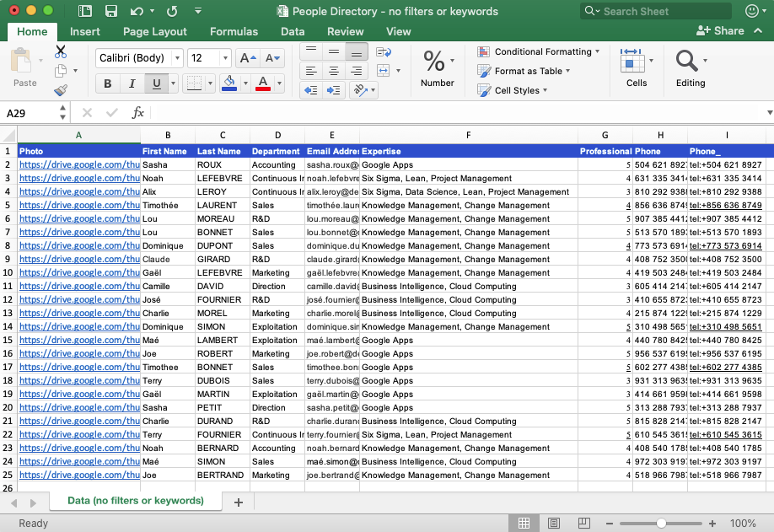Click the Increase Indent icon
The width and height of the screenshot is (774, 532).
tap(334, 90)
